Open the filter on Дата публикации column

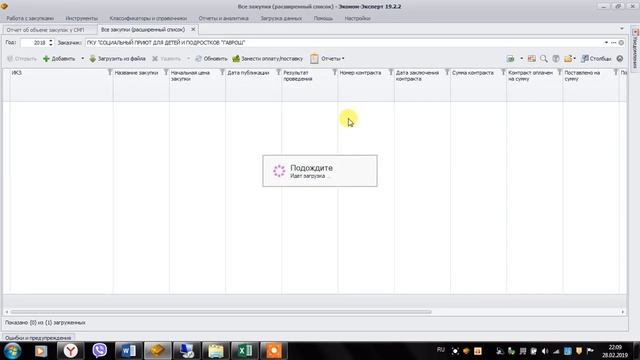click(278, 72)
